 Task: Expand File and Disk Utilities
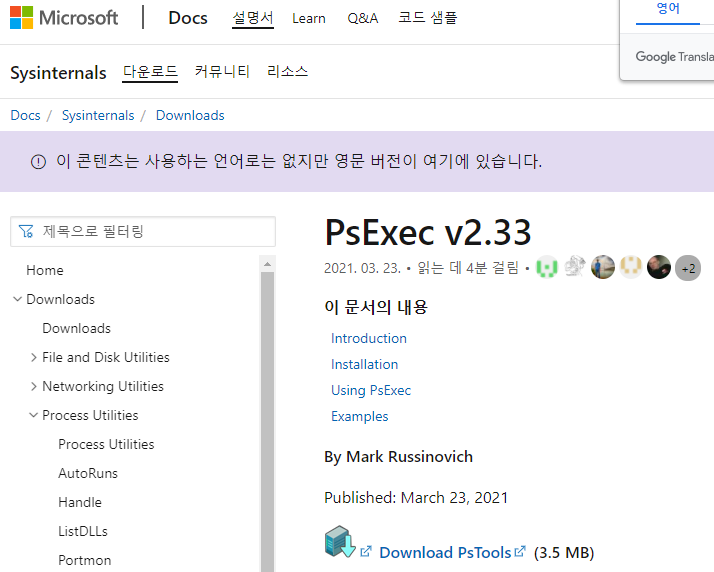click(34, 358)
